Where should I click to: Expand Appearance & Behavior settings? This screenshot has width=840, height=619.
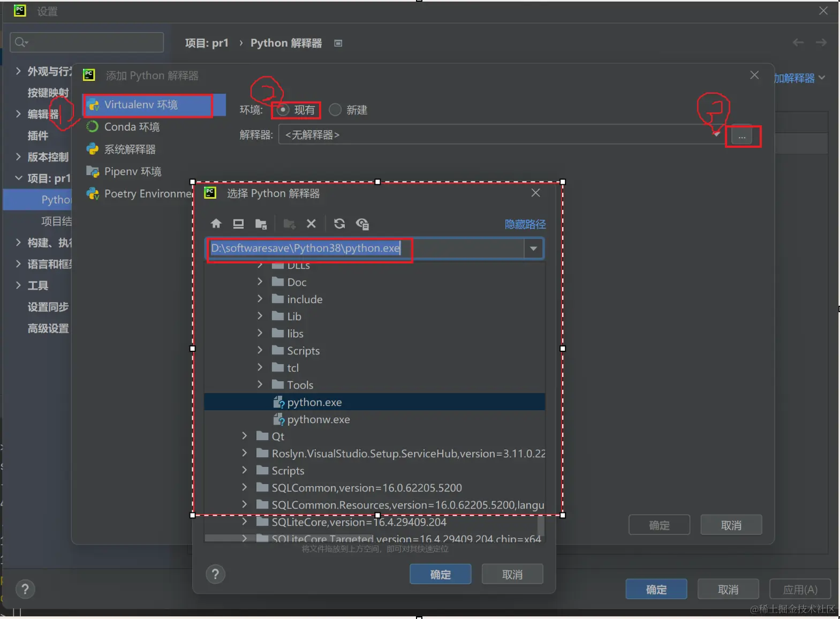[x=18, y=71]
